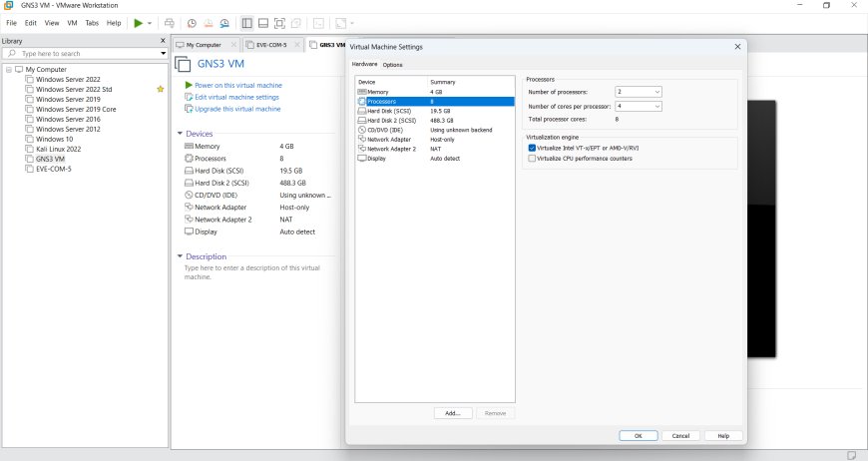Select CD/DVD (IDE) in settings device list

[435, 130]
